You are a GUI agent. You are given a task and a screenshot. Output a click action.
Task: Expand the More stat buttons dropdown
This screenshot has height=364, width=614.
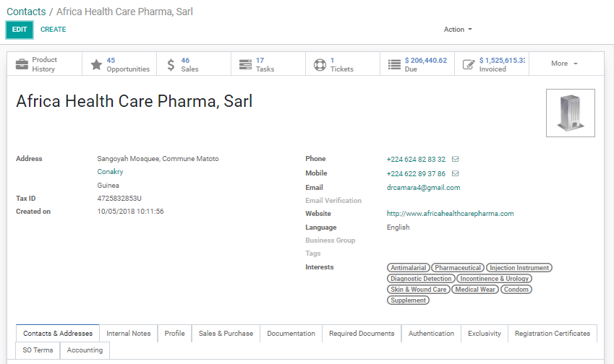point(564,64)
